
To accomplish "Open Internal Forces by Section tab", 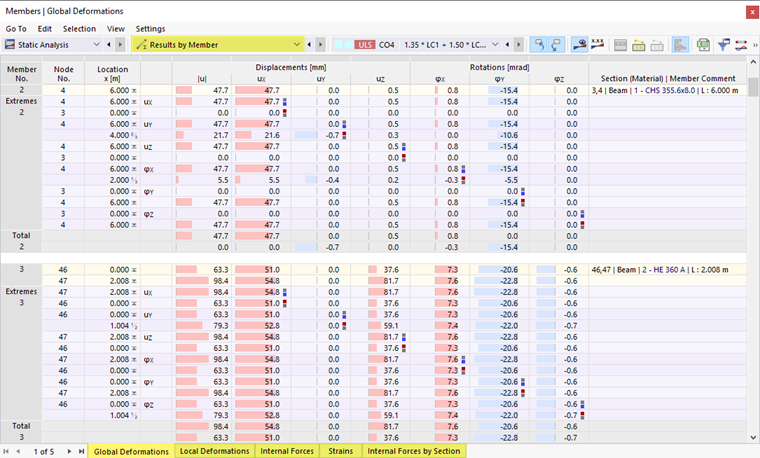I will tap(414, 451).
